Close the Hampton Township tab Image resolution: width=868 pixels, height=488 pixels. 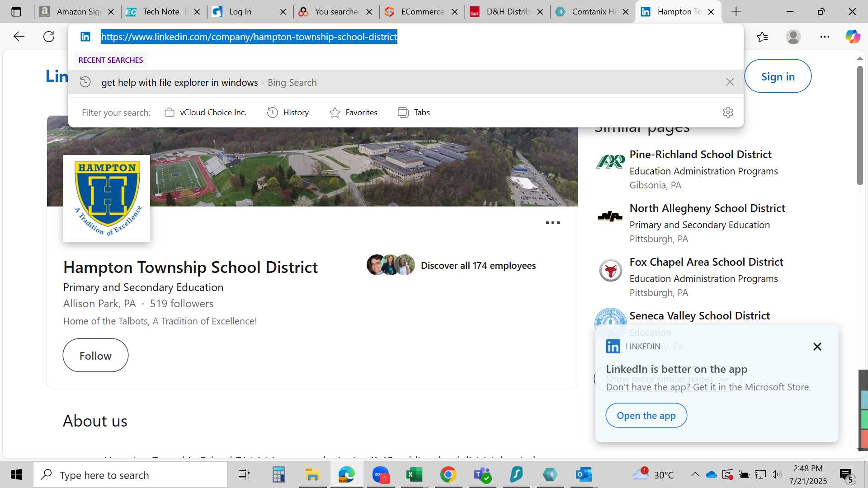[x=711, y=12]
